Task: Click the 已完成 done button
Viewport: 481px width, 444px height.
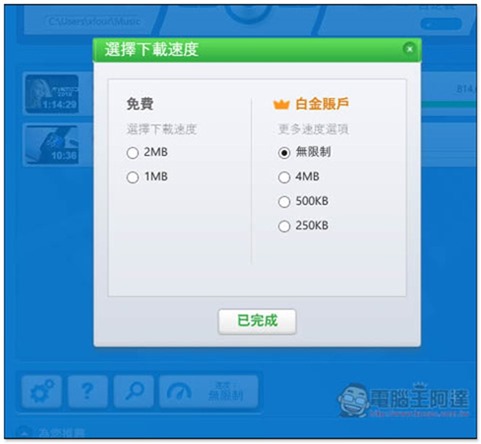Action: tap(257, 321)
